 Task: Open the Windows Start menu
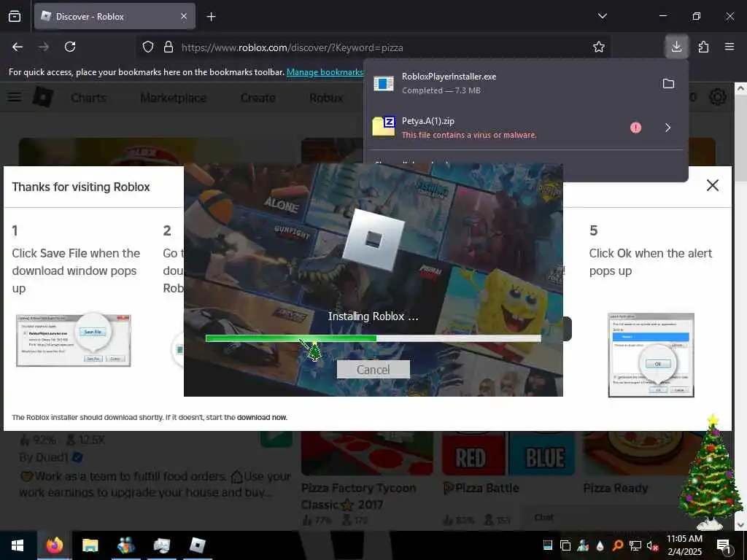(x=18, y=545)
